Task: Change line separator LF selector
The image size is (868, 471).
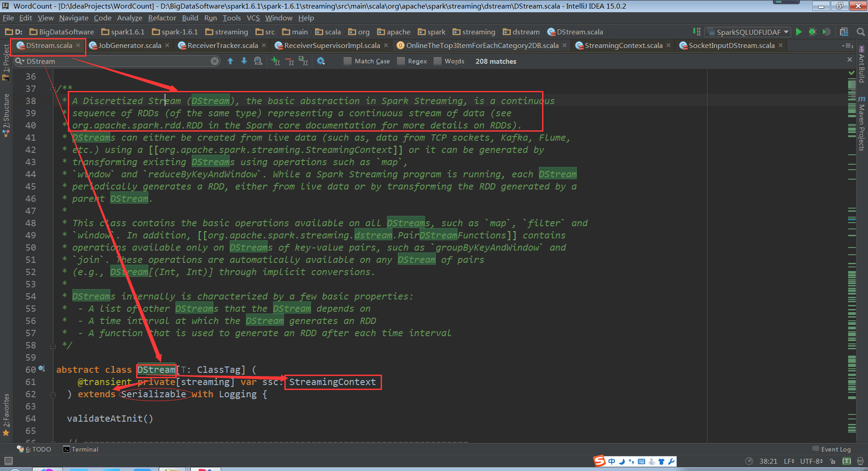Action: 789,461
